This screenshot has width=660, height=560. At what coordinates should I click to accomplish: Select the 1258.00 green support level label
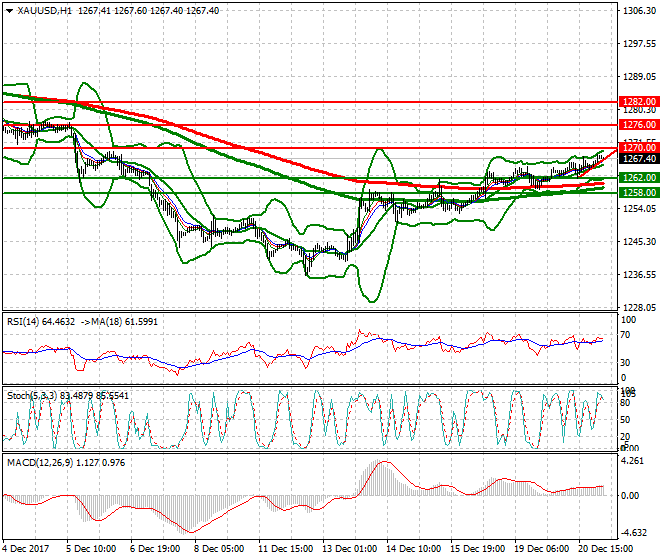tap(639, 193)
